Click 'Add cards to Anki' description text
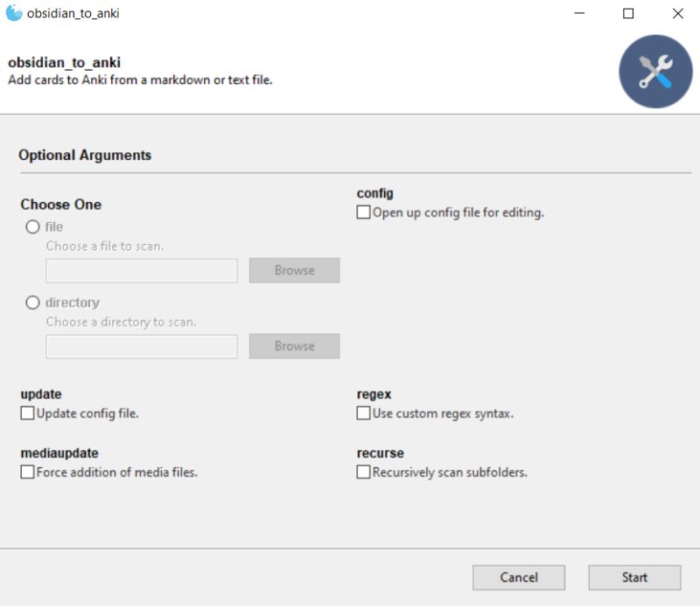The width and height of the screenshot is (700, 606). click(x=140, y=80)
